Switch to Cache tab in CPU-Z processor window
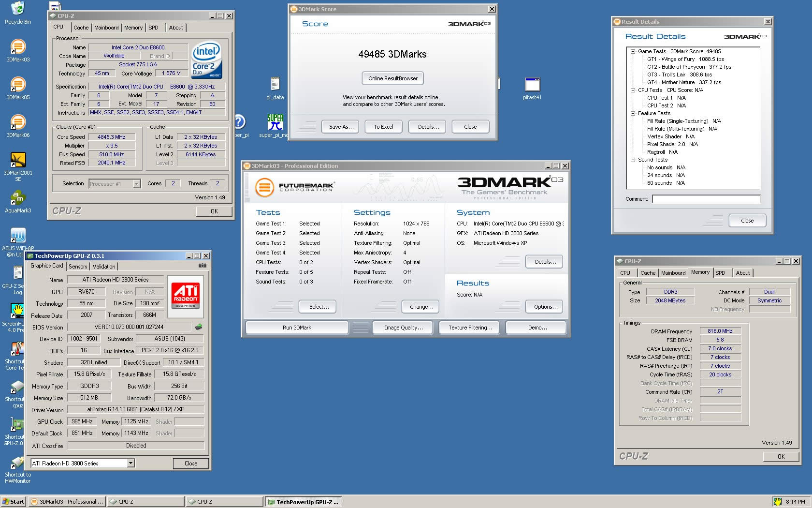Screen dimensions: 812x508 coord(81,28)
